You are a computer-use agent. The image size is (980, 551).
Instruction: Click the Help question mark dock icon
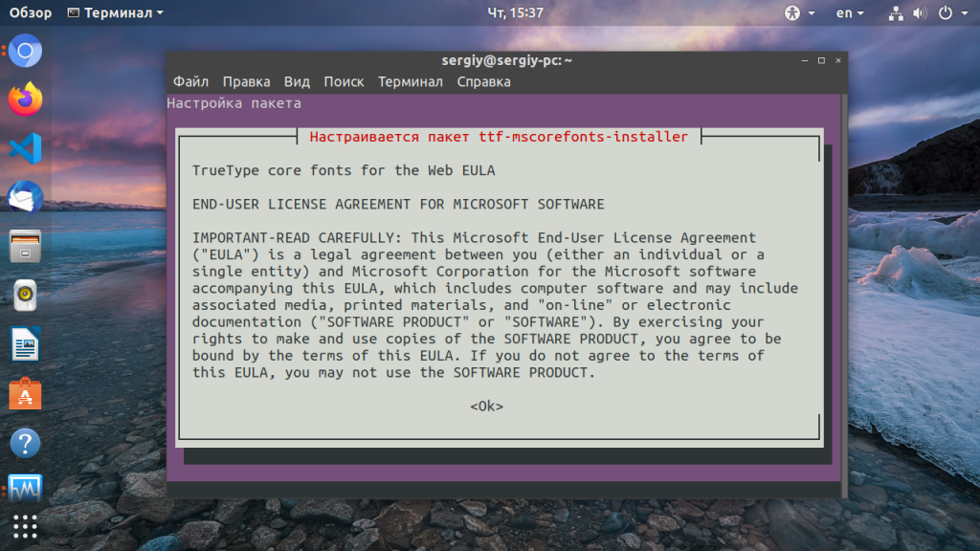[26, 443]
